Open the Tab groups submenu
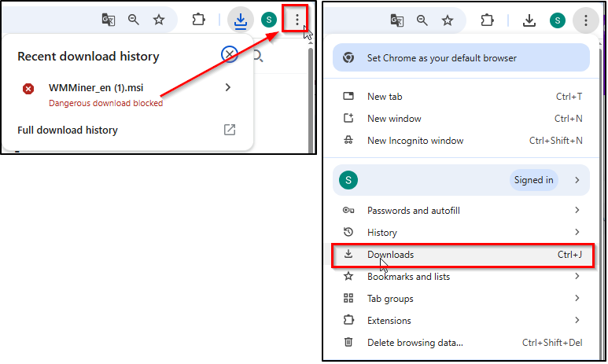608x364 pixels. pyautogui.click(x=461, y=299)
